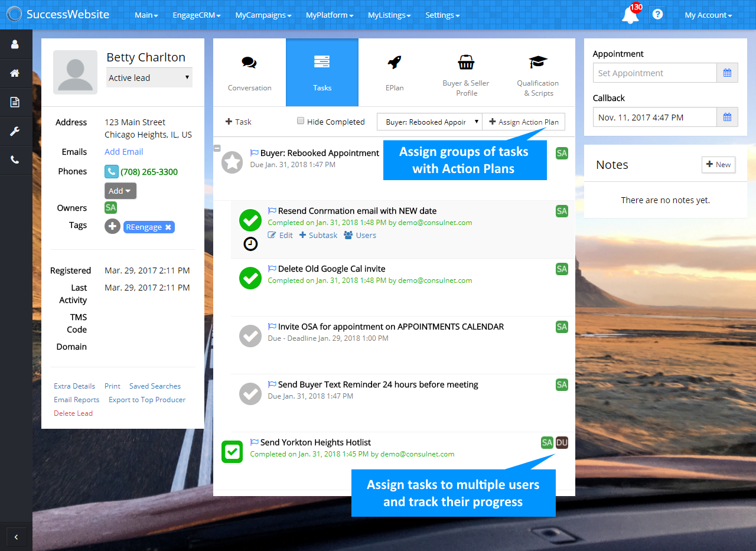Toggle completion of Send Yorkton Heights Hotlist
756x551 pixels.
[x=232, y=452]
